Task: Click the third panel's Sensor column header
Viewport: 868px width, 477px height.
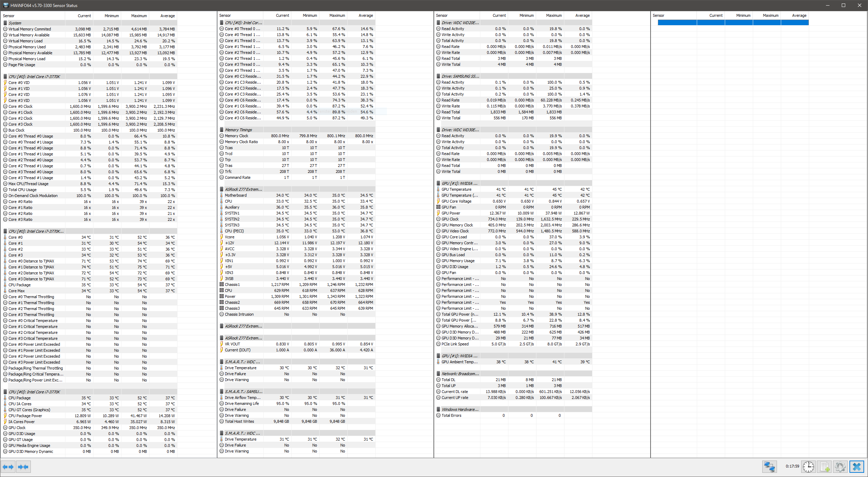Action: pos(442,15)
